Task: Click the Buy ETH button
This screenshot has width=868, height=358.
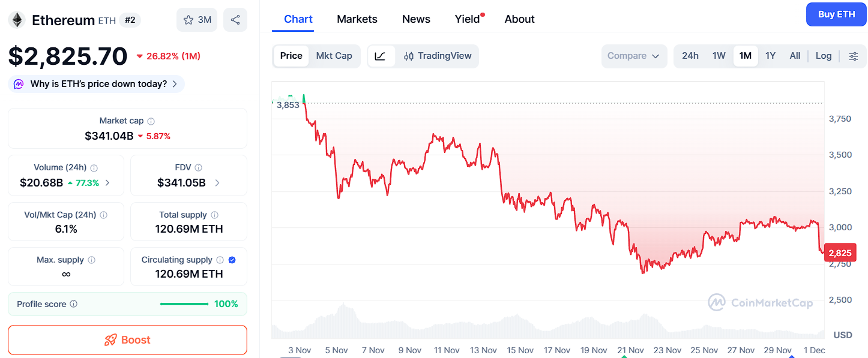Action: tap(836, 14)
